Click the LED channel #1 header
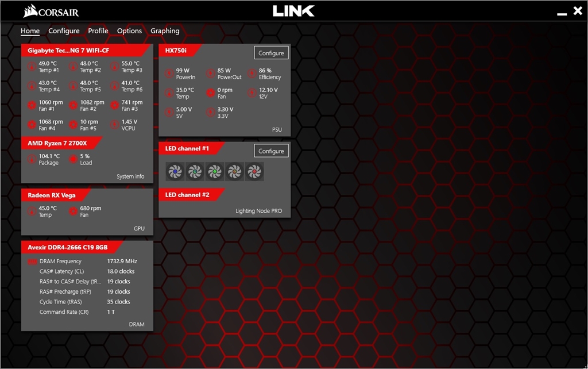588x369 pixels. pyautogui.click(x=192, y=148)
